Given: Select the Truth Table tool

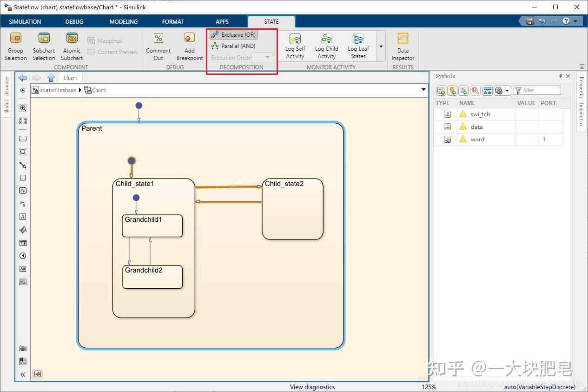Looking at the screenshot, I should point(23,243).
